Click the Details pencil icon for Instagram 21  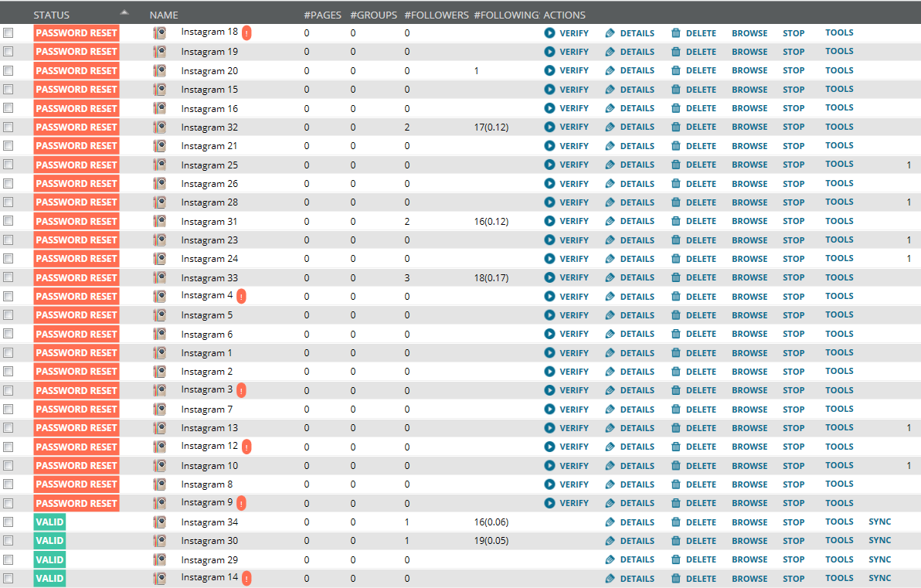point(610,146)
